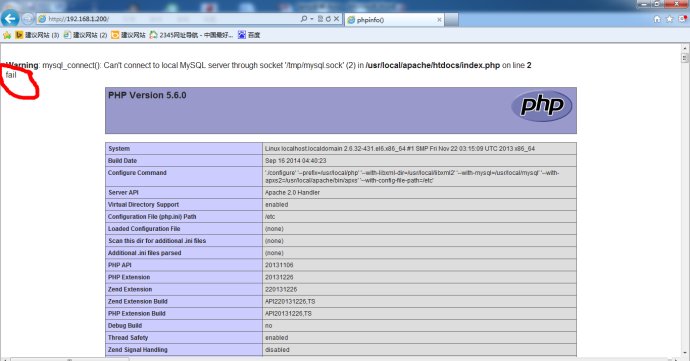Open the Home icon at top right

657,19
